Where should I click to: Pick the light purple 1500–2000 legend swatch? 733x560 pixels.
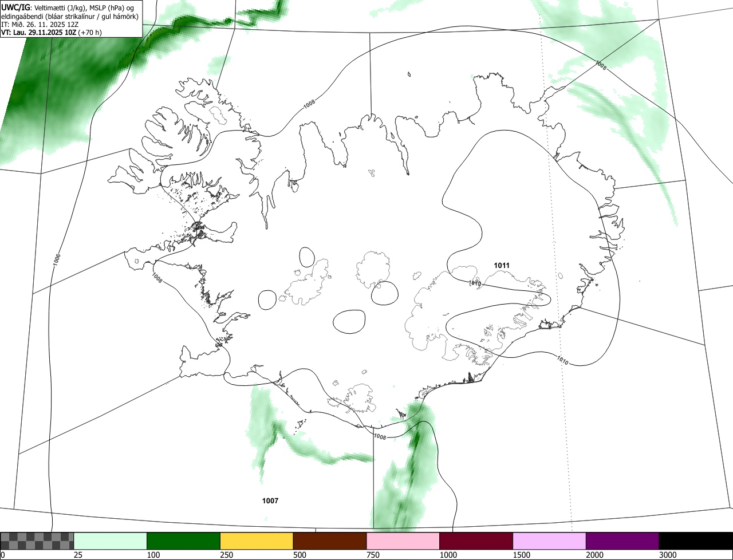pos(550,541)
